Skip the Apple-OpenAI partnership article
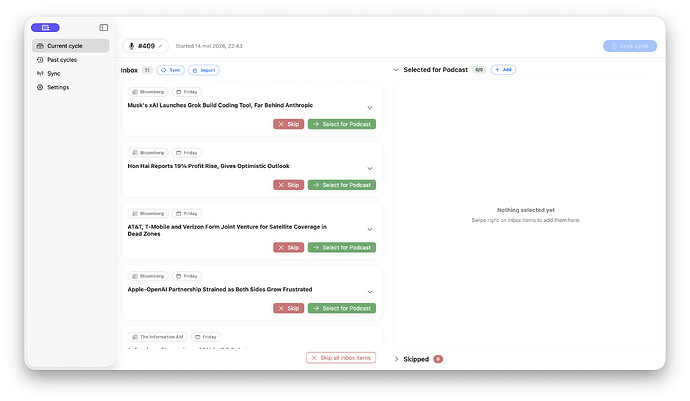 tap(289, 308)
